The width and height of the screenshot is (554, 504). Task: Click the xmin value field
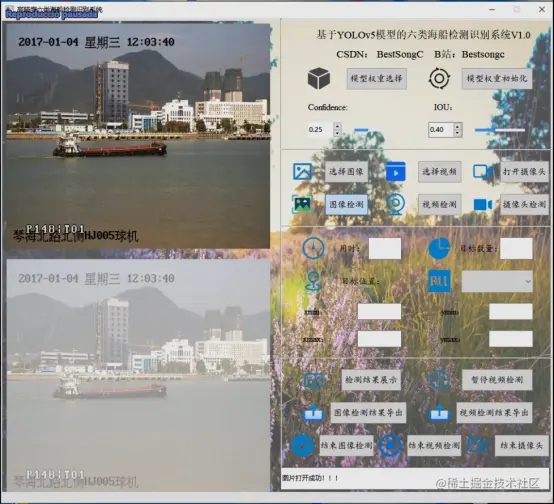(x=379, y=312)
